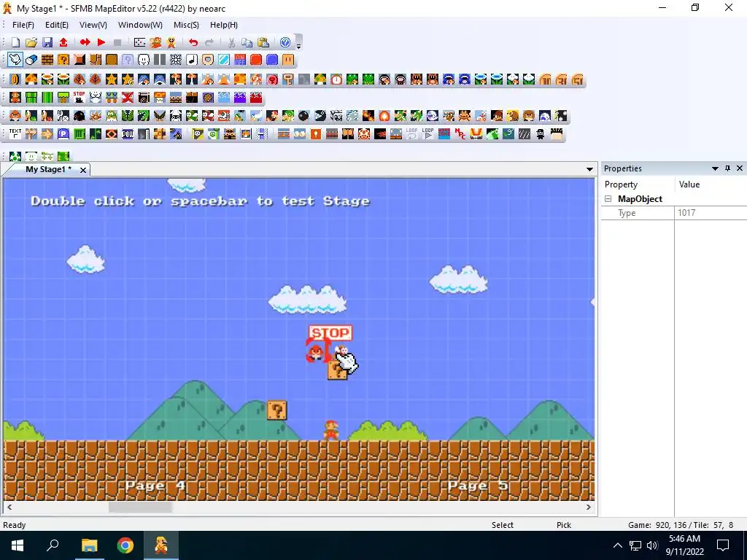The width and height of the screenshot is (747, 560).
Task: Select the WARP ZONE object icon
Action: tap(444, 134)
